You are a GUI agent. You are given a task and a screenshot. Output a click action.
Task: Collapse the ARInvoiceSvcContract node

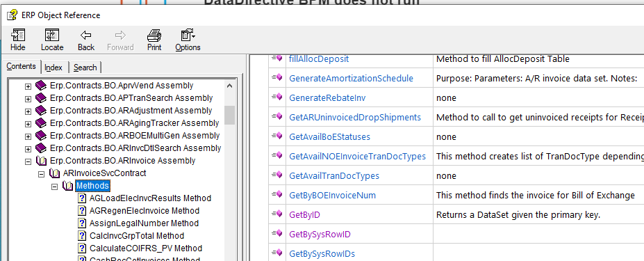tap(41, 174)
